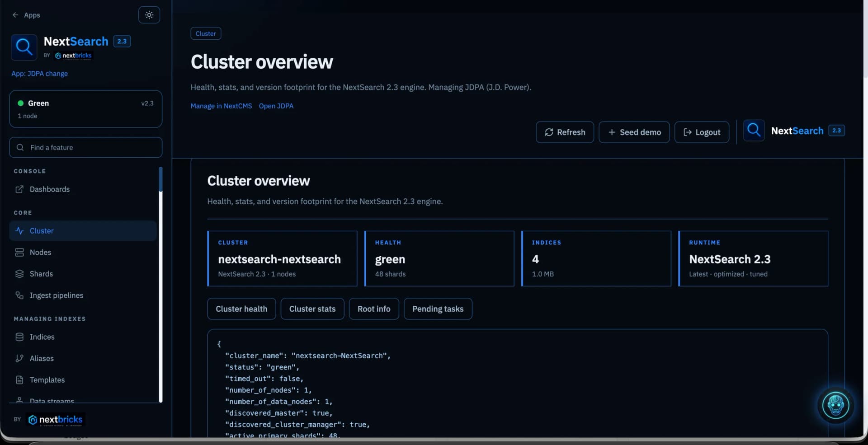This screenshot has height=445, width=868.
Task: Click the App: JDPA change link
Action: 40,74
